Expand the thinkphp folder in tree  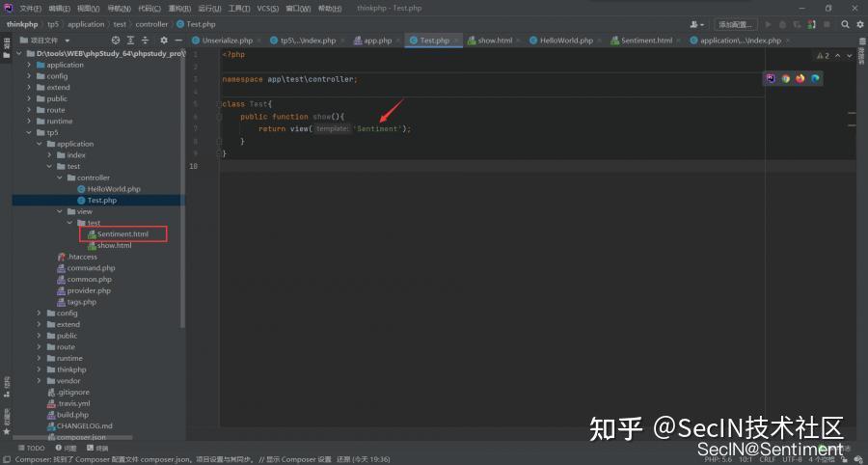click(39, 369)
